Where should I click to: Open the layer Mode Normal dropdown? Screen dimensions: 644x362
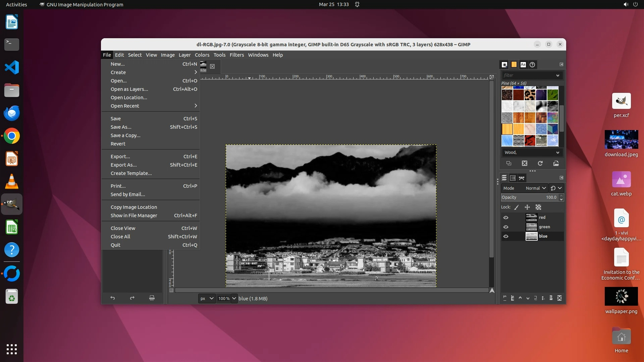(536, 188)
